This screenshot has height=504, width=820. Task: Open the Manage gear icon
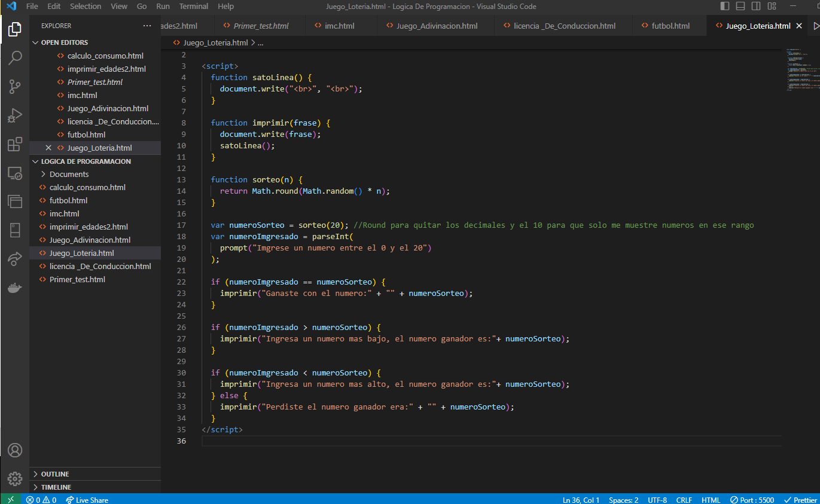(15, 479)
